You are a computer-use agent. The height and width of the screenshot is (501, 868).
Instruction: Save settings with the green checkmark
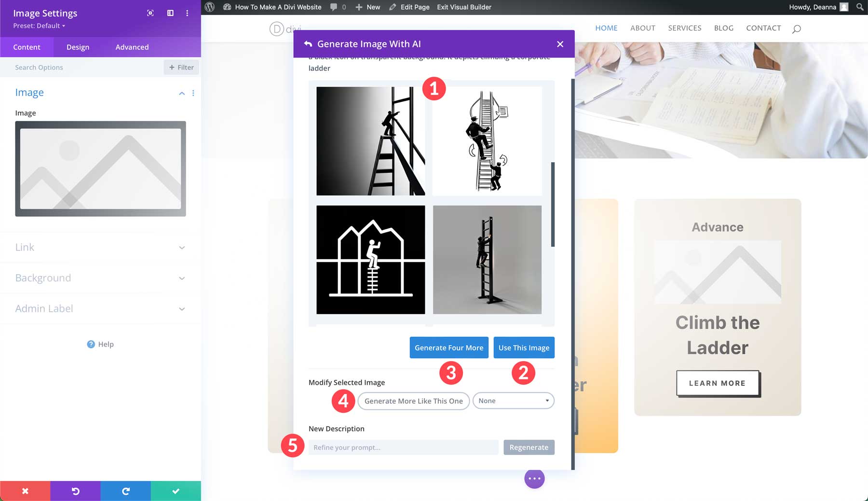tap(176, 490)
